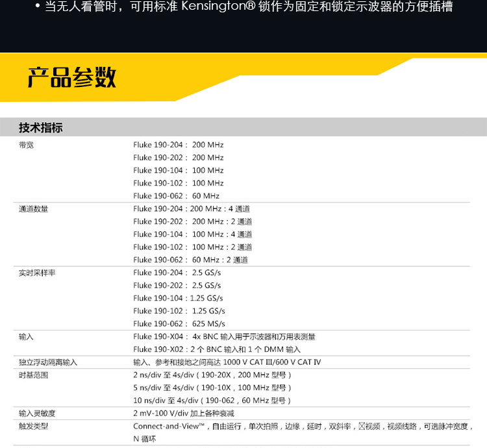The height and width of the screenshot is (448, 487).
Task: Select the Fluke 190-104 : 1.25 GS/s entry
Action: coord(178,298)
